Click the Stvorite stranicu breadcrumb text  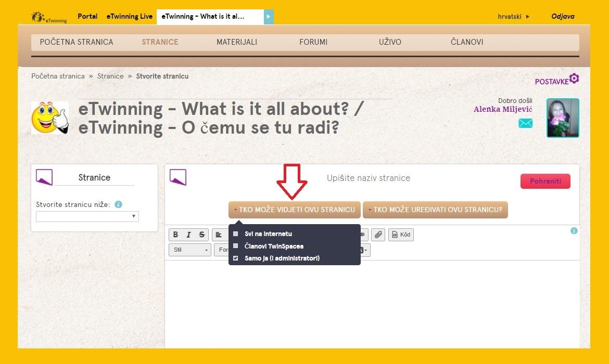point(162,76)
